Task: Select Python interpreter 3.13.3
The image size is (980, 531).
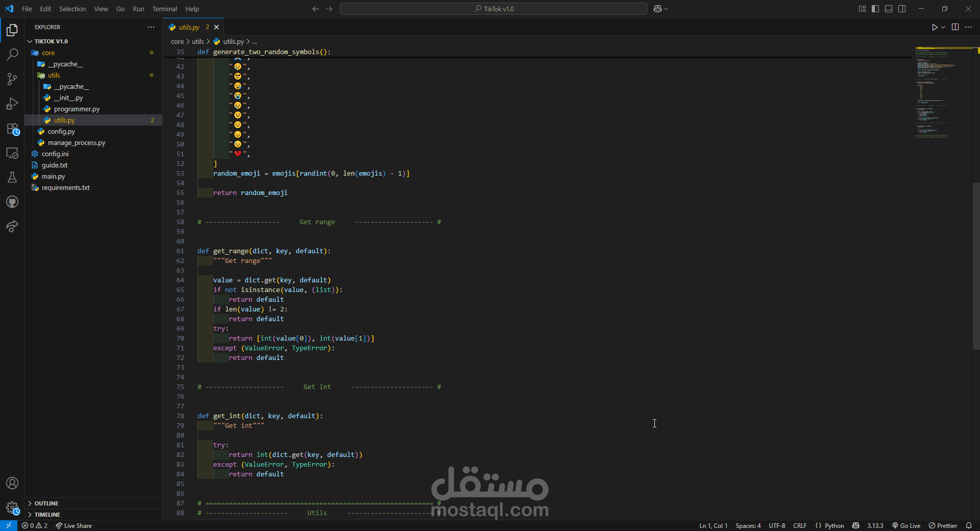Action: point(875,525)
